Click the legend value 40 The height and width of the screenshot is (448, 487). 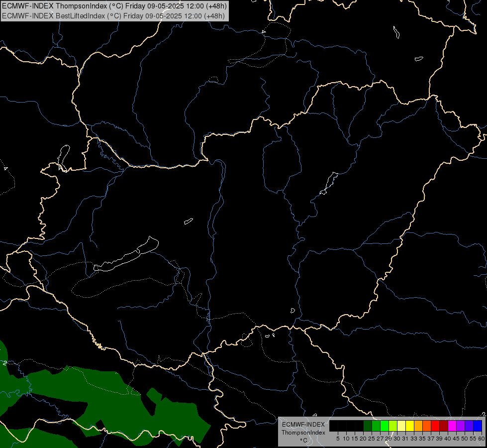click(x=448, y=439)
